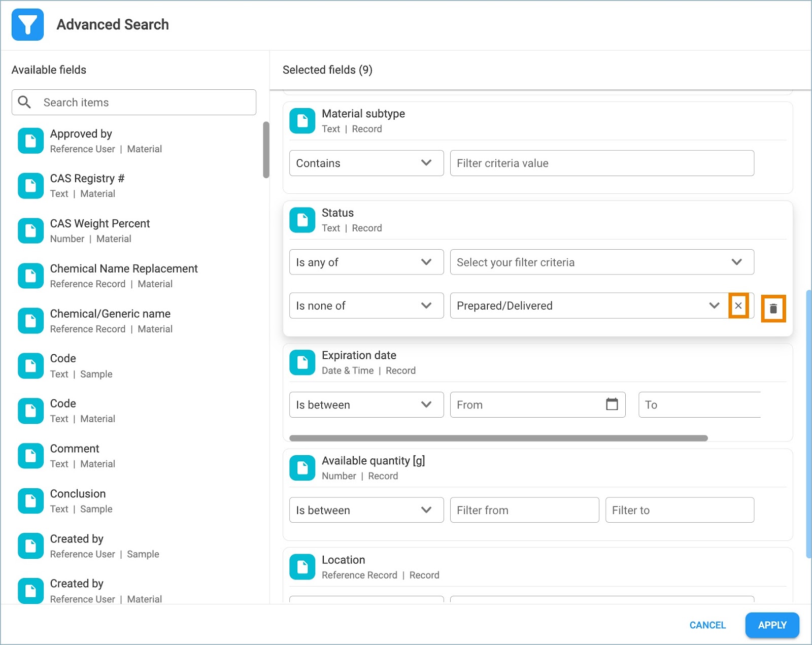The width and height of the screenshot is (812, 645).
Task: Open the Is any of operator dropdown
Action: click(366, 262)
